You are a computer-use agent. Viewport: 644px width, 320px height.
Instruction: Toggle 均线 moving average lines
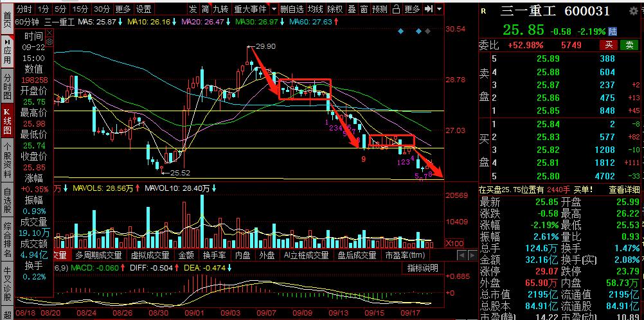tap(316, 8)
